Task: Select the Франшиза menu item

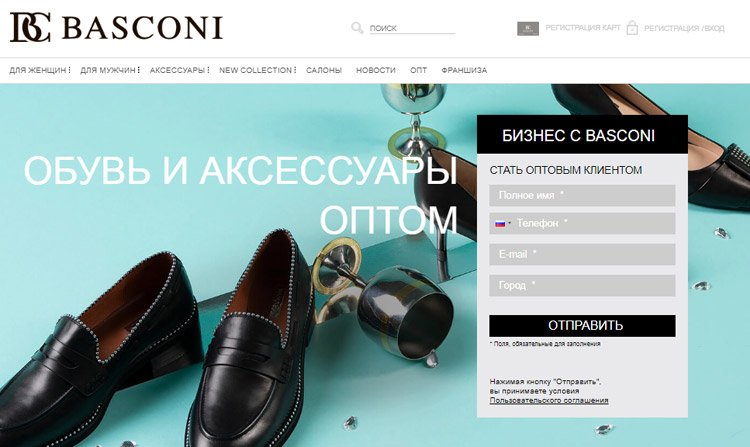Action: 464,70
